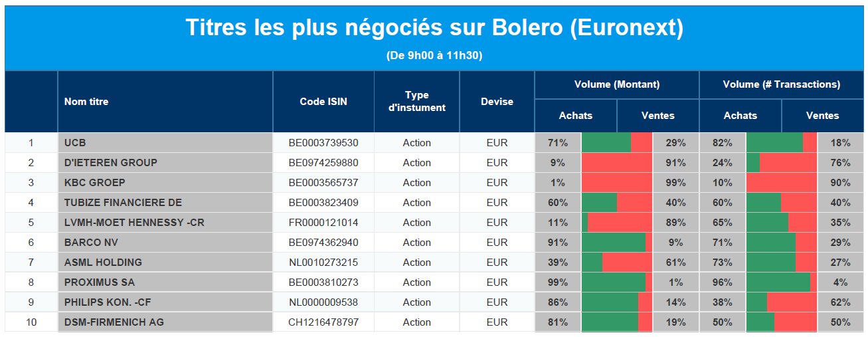Viewport: 868px width, 337px height.
Task: Click the "Devise" column header
Action: point(497,102)
